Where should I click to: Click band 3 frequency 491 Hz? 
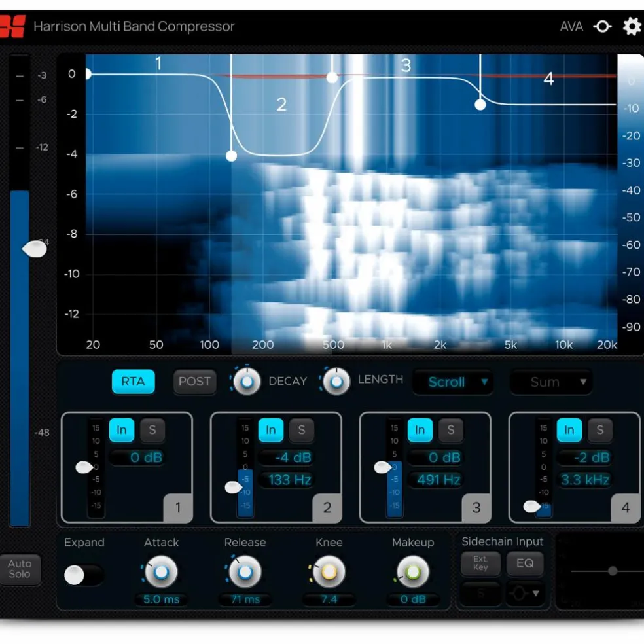click(x=435, y=480)
